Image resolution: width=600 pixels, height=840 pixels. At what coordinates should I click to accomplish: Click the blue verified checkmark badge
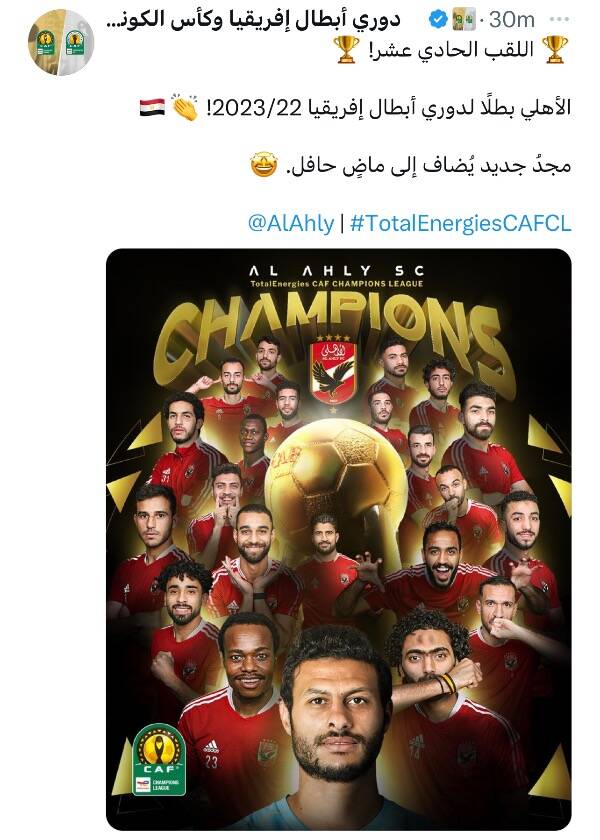(438, 20)
